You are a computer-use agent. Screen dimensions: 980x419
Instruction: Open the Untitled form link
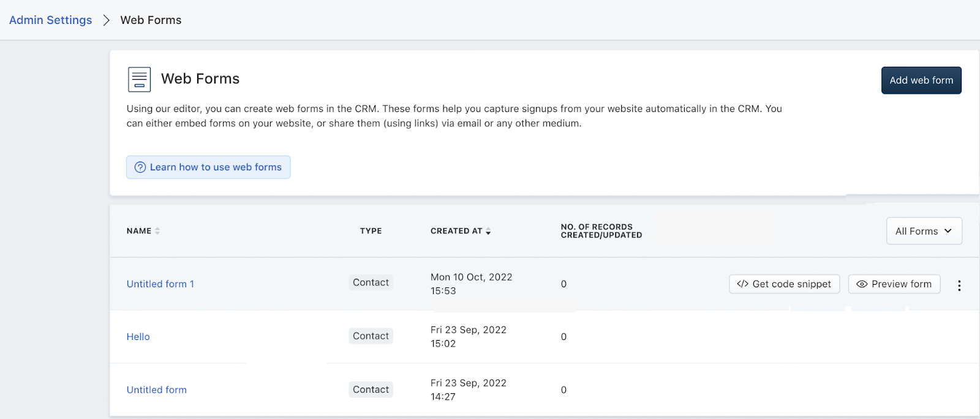tap(156, 390)
